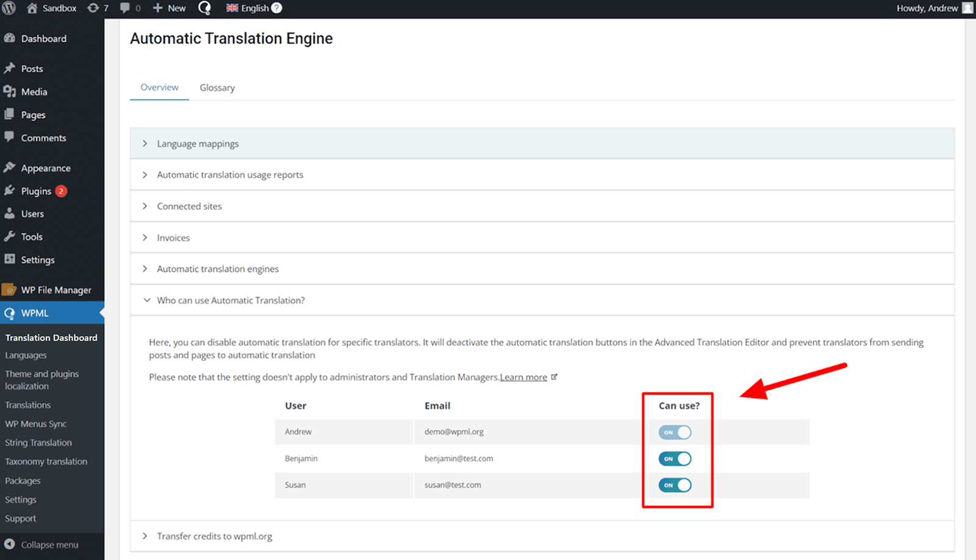Open the updates icon showing 7
Image resolution: width=976 pixels, height=560 pixels.
click(x=93, y=8)
